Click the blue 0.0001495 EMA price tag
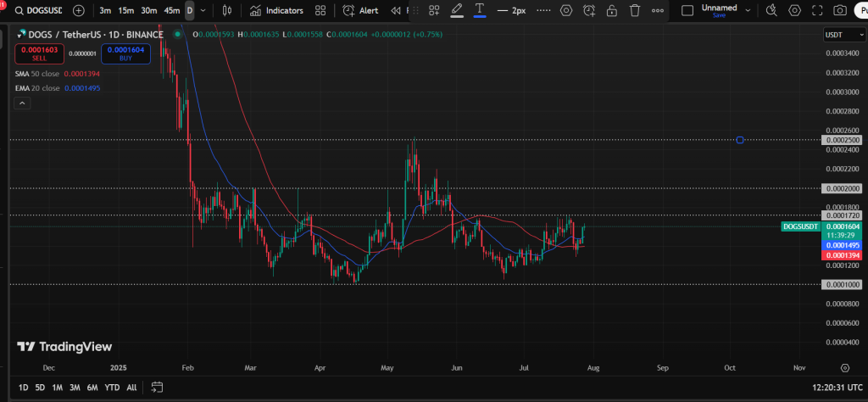The image size is (868, 402). (x=843, y=245)
